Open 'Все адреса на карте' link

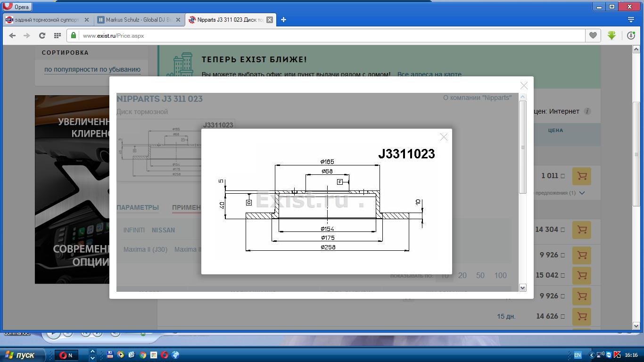(x=429, y=74)
